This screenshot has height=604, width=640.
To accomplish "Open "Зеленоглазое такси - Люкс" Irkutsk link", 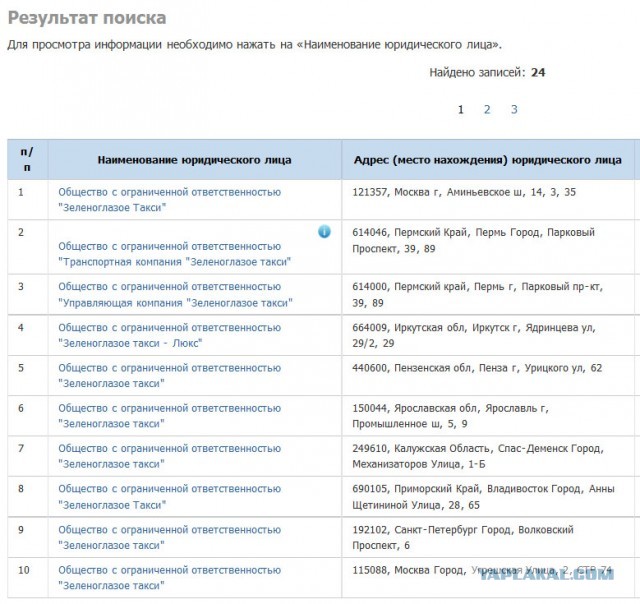I will point(169,334).
